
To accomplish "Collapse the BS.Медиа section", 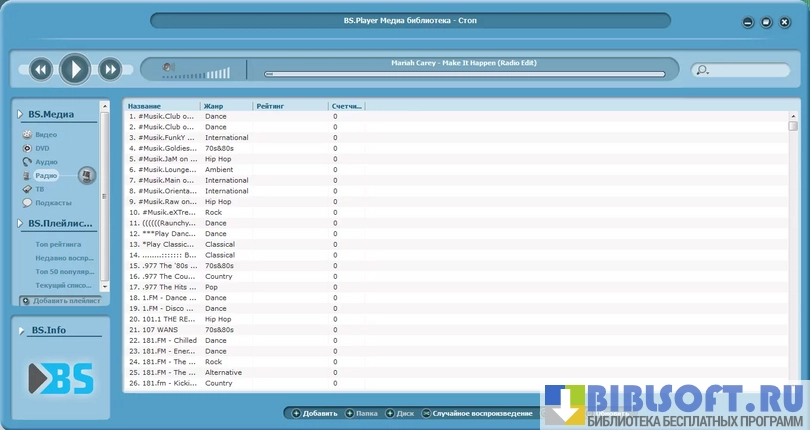I will (20, 115).
